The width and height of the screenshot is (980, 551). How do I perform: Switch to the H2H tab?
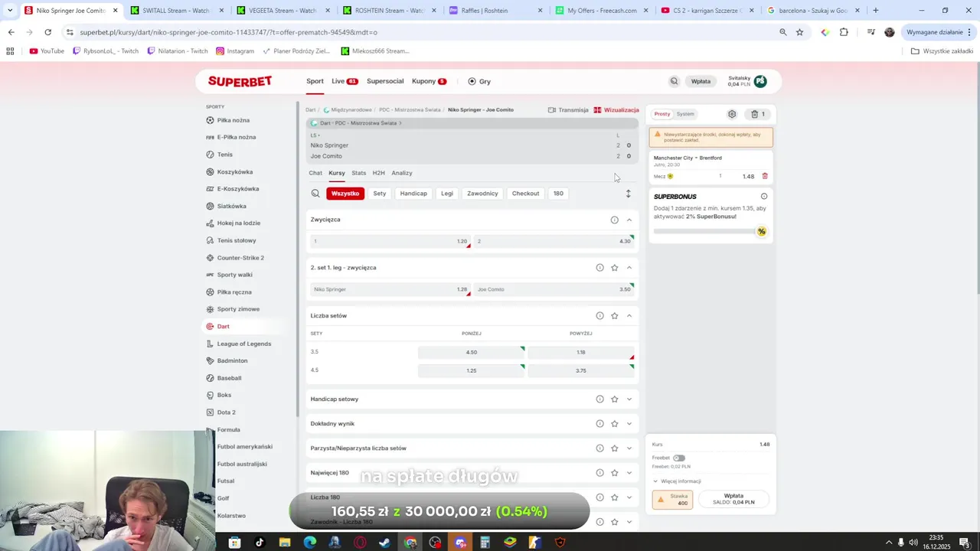click(x=379, y=173)
